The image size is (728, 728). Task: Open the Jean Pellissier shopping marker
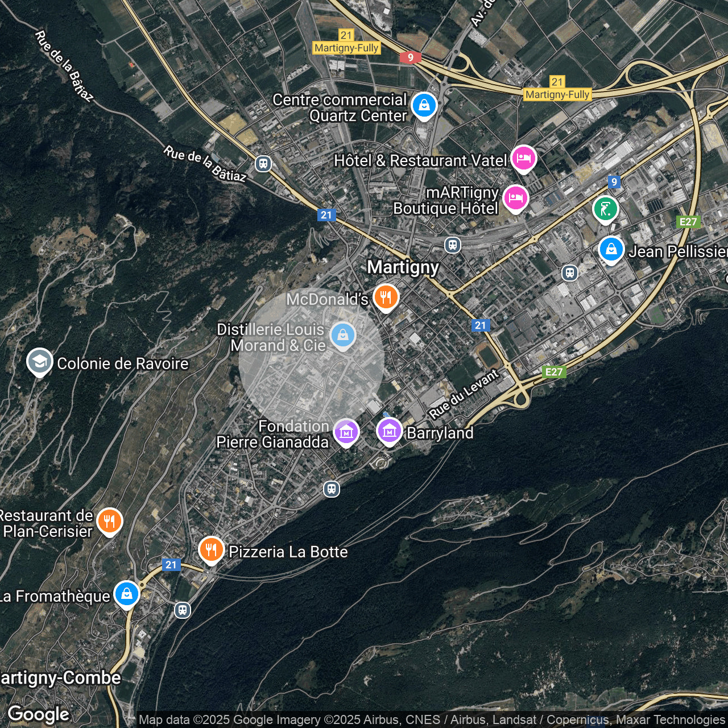tap(611, 249)
